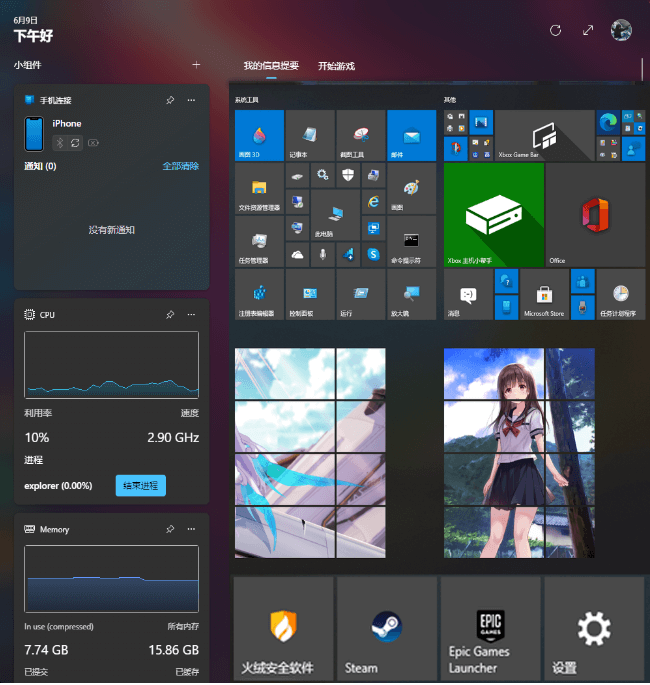This screenshot has width=650, height=685.
Task: Open the Mail (邮件) tile
Action: (411, 135)
